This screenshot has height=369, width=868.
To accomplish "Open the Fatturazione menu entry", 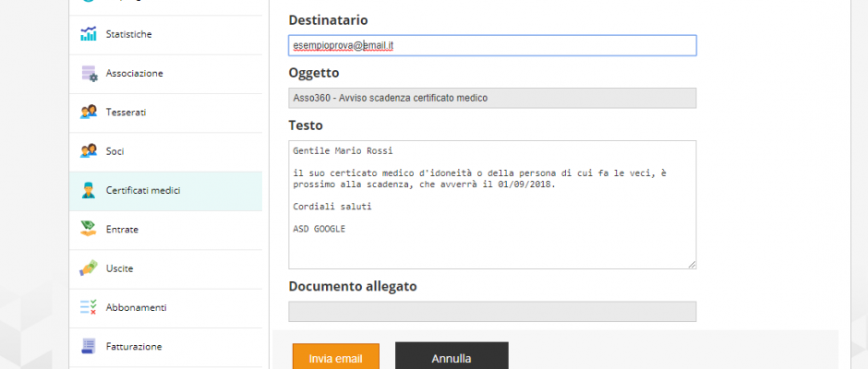I will [165, 347].
